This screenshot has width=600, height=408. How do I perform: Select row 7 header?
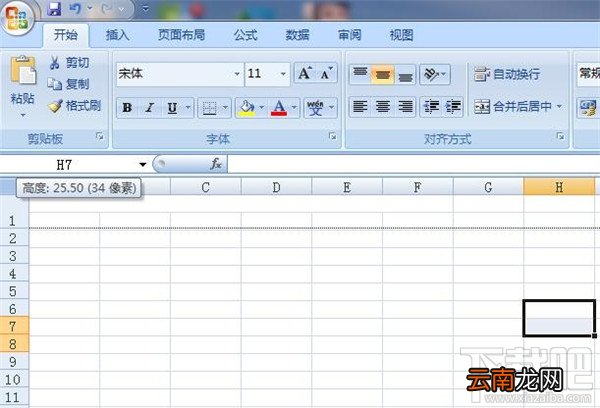[x=14, y=326]
